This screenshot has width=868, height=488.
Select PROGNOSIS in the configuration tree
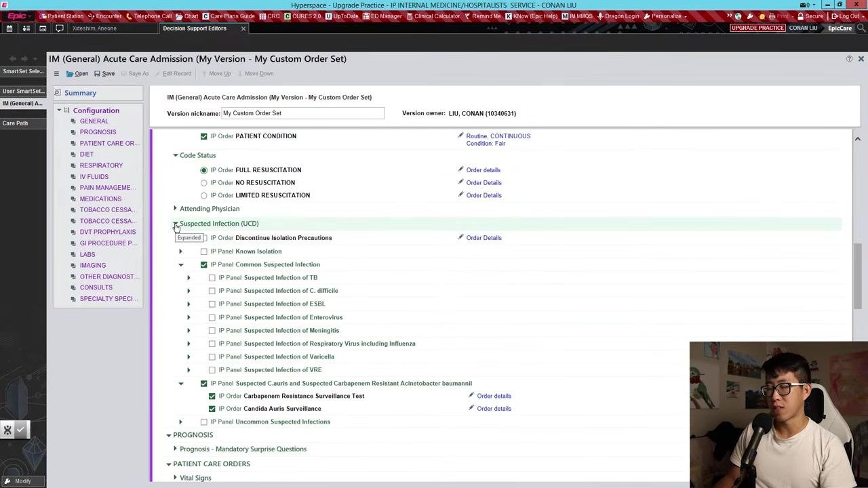(x=98, y=132)
